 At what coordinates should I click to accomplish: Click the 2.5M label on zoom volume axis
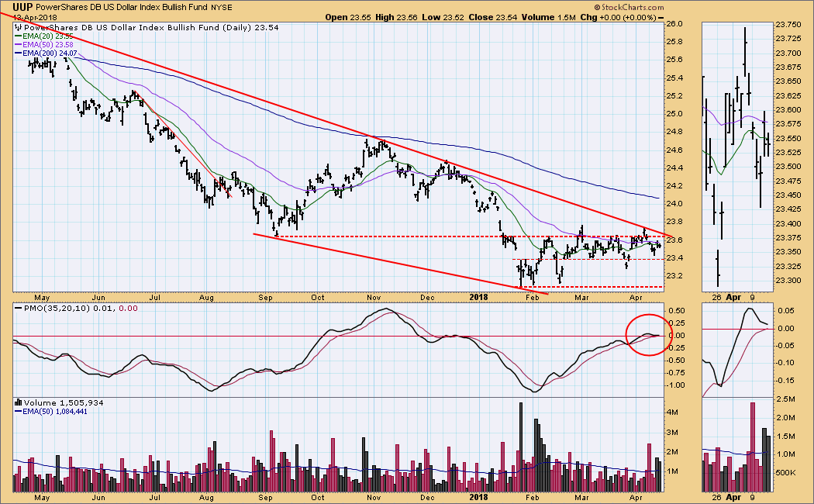pyautogui.click(x=785, y=399)
